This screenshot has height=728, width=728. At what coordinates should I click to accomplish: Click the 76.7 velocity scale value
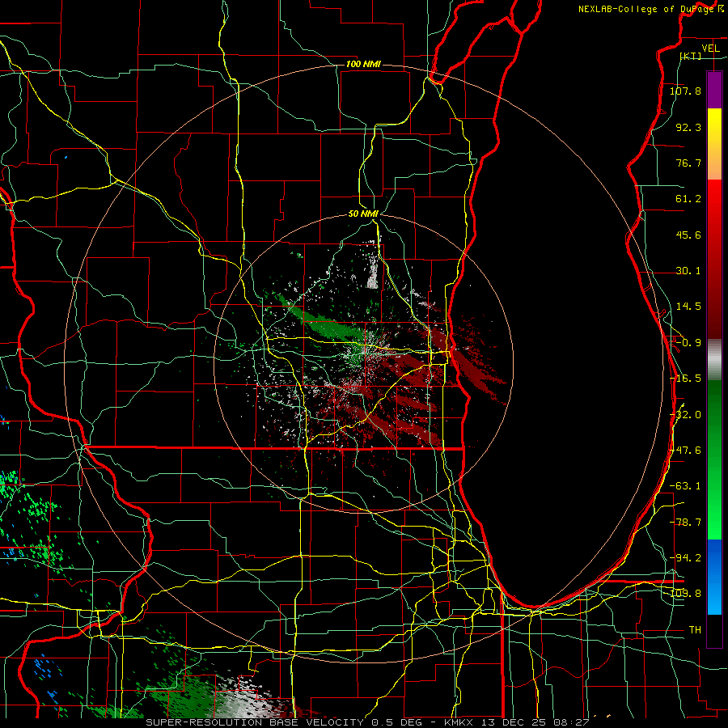[688, 163]
